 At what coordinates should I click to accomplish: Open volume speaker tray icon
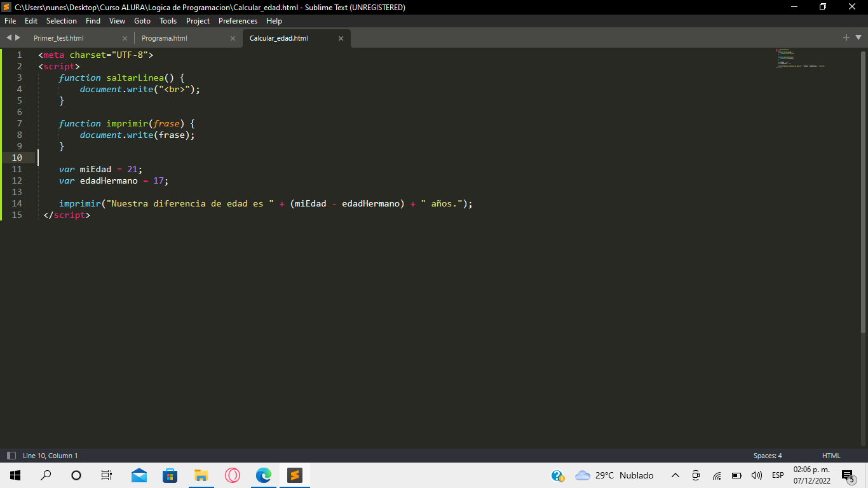pyautogui.click(x=756, y=475)
